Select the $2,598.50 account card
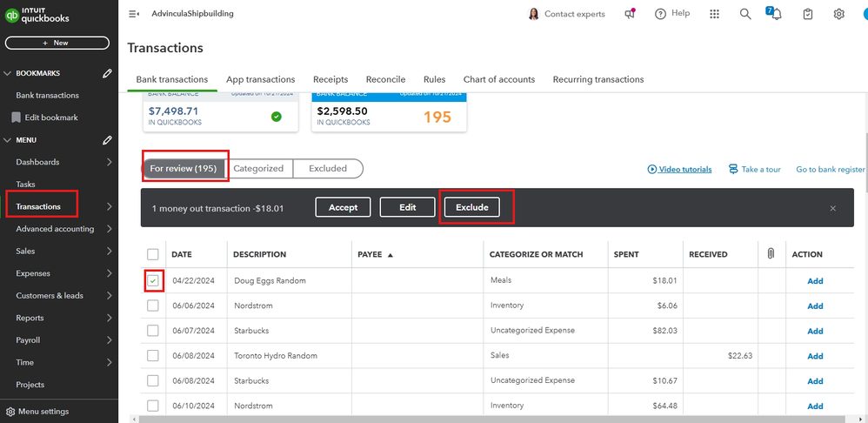This screenshot has width=868, height=423. pyautogui.click(x=389, y=112)
